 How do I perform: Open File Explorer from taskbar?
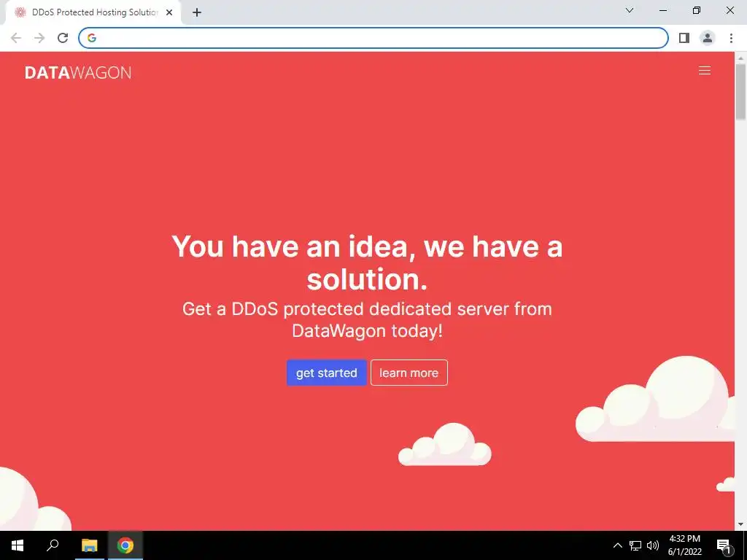tap(89, 545)
